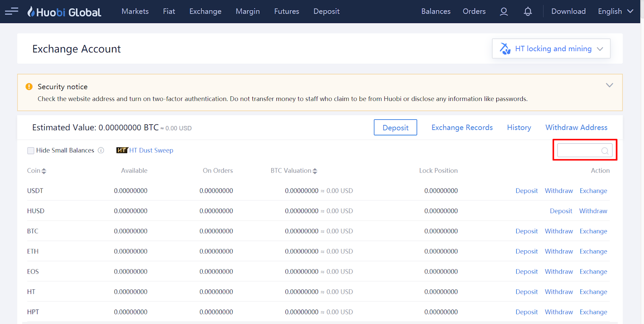Click the BTC coin name

(x=33, y=231)
